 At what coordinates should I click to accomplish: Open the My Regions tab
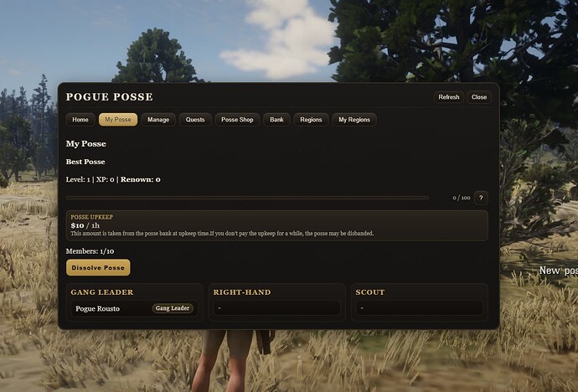354,120
